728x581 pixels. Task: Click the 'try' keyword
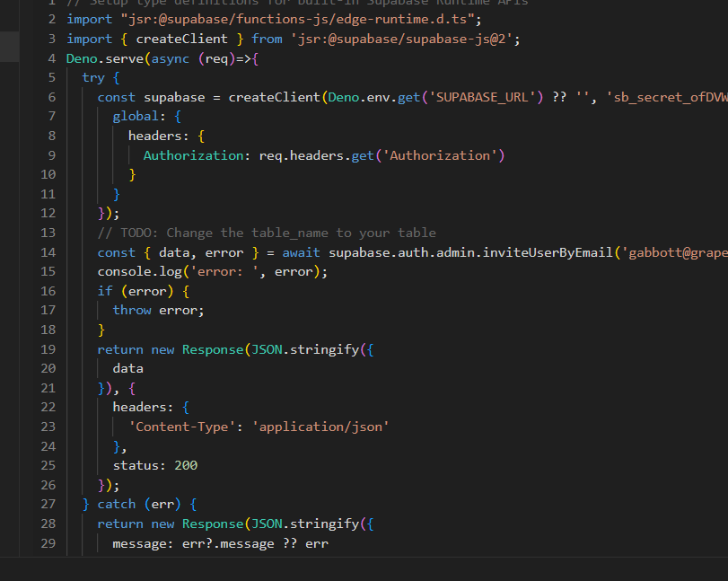(x=93, y=77)
